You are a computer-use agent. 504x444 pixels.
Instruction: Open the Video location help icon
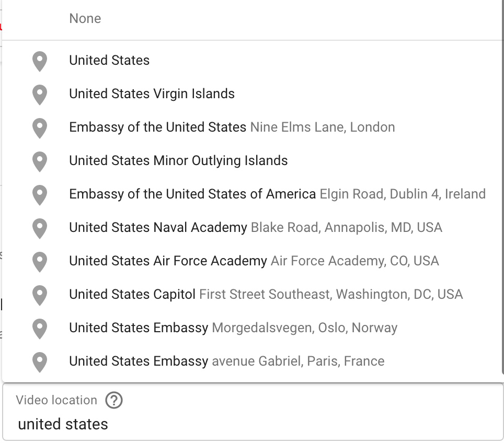click(x=114, y=400)
